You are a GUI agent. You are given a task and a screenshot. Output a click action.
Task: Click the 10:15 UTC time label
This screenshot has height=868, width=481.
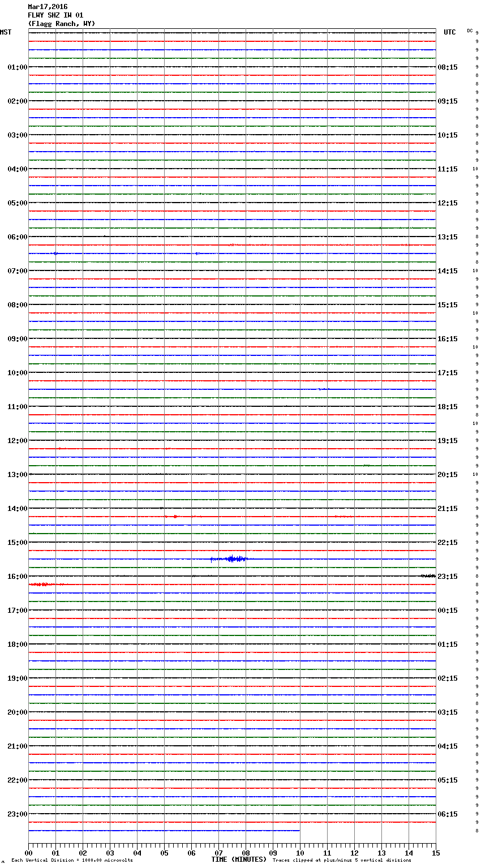pyautogui.click(x=448, y=135)
